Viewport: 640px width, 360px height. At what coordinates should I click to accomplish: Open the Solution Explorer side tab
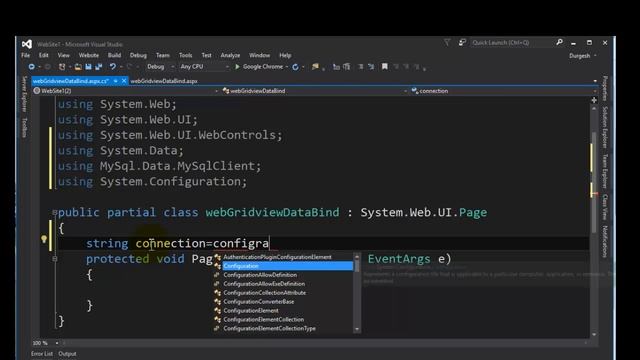tap(605, 127)
